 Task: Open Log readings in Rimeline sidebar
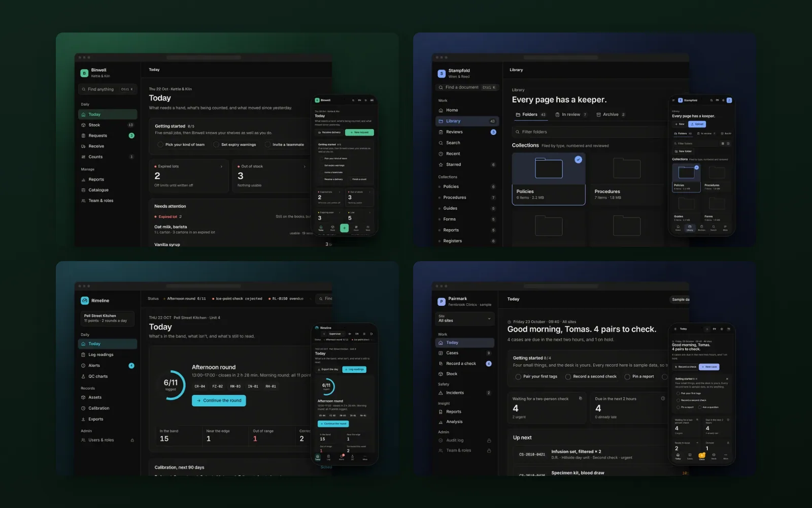[108, 355]
